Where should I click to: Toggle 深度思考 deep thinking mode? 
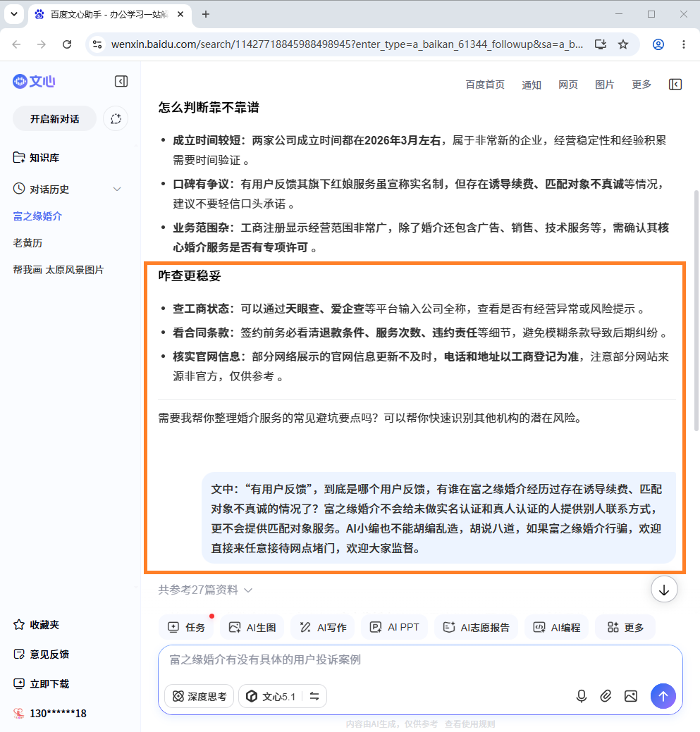(x=199, y=697)
